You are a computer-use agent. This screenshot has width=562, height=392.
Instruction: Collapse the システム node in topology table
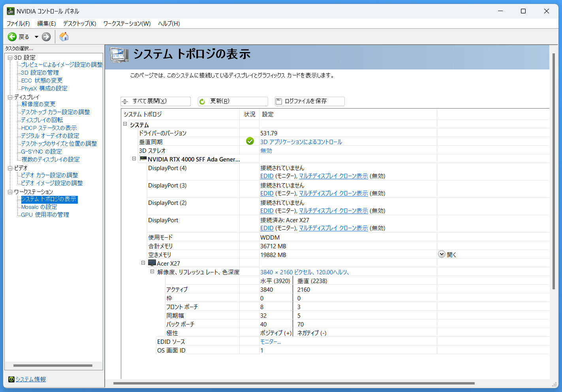125,124
